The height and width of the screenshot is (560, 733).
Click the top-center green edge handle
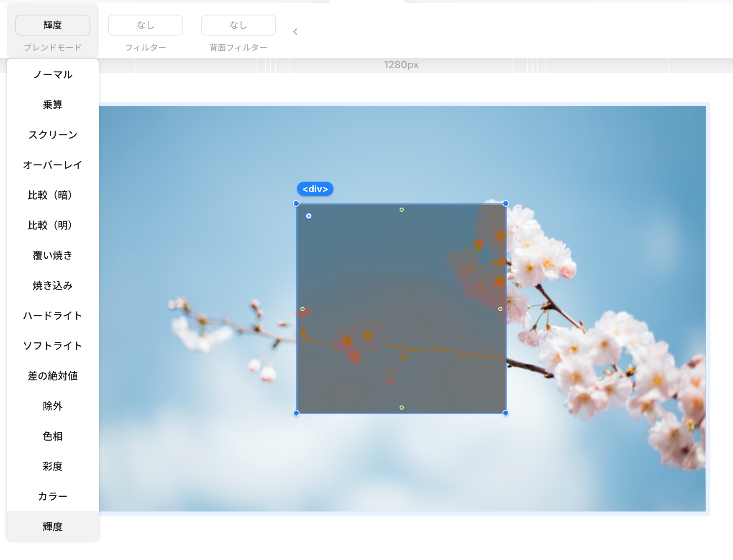coord(402,210)
